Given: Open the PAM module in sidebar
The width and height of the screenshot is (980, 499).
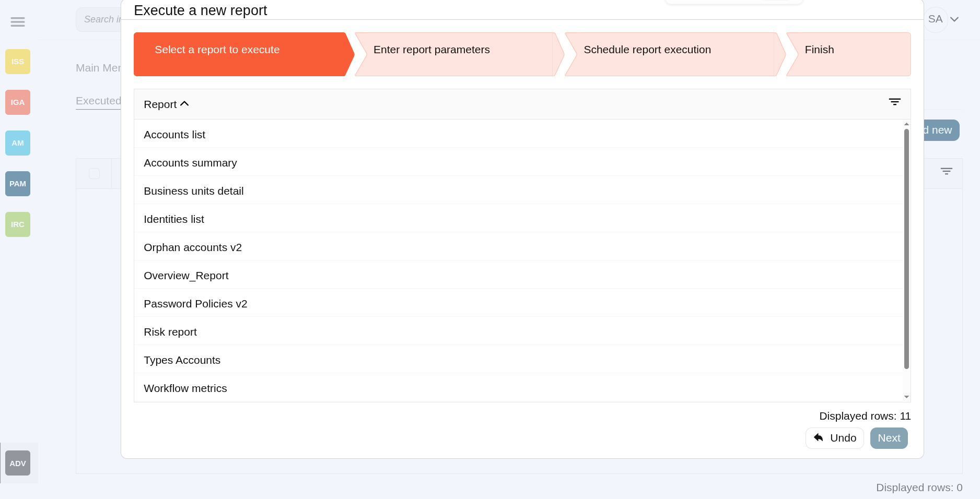Looking at the screenshot, I should (18, 184).
